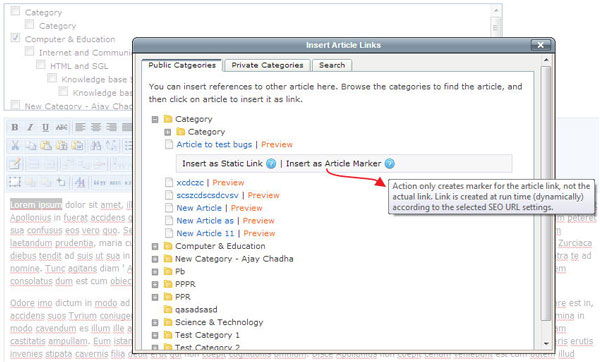
Task: Click the Align Left toolbar icon
Action: (80, 127)
